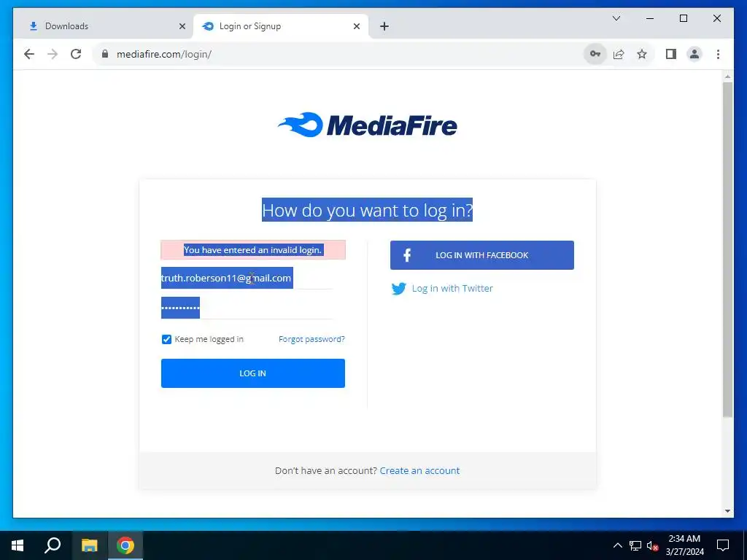Open the Chrome profile avatar
The width and height of the screenshot is (747, 560).
(x=694, y=54)
